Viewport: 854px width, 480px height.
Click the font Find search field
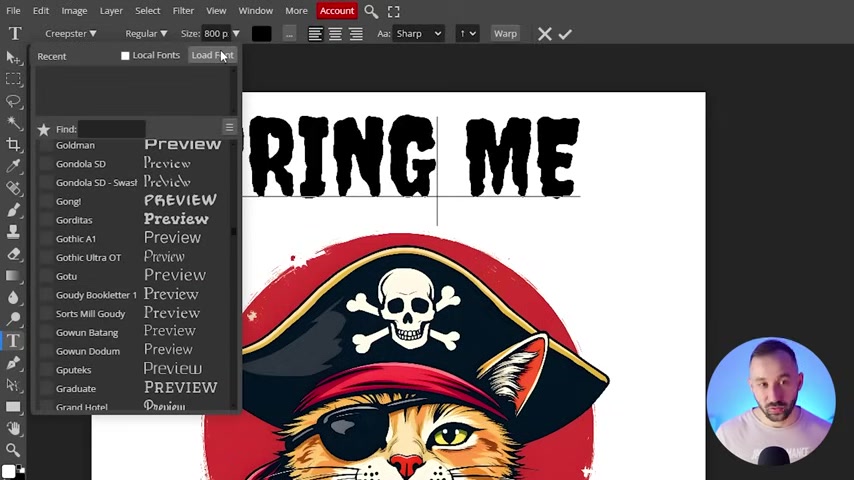112,129
